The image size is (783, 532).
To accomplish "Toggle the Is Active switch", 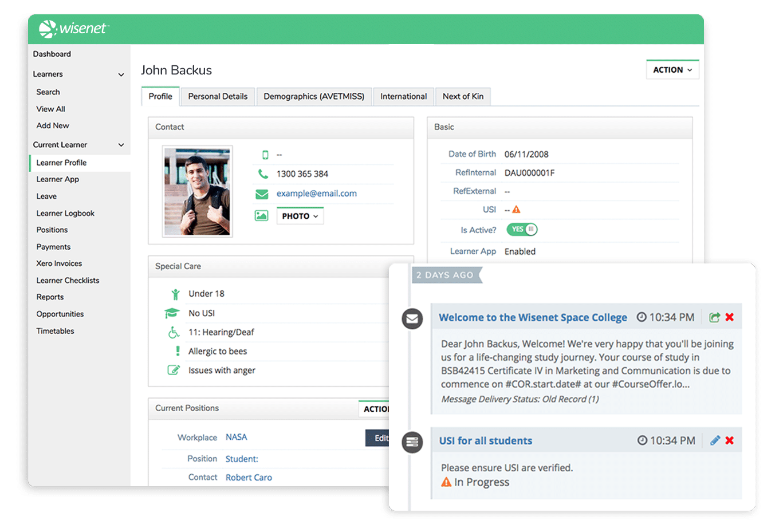I will pos(521,230).
